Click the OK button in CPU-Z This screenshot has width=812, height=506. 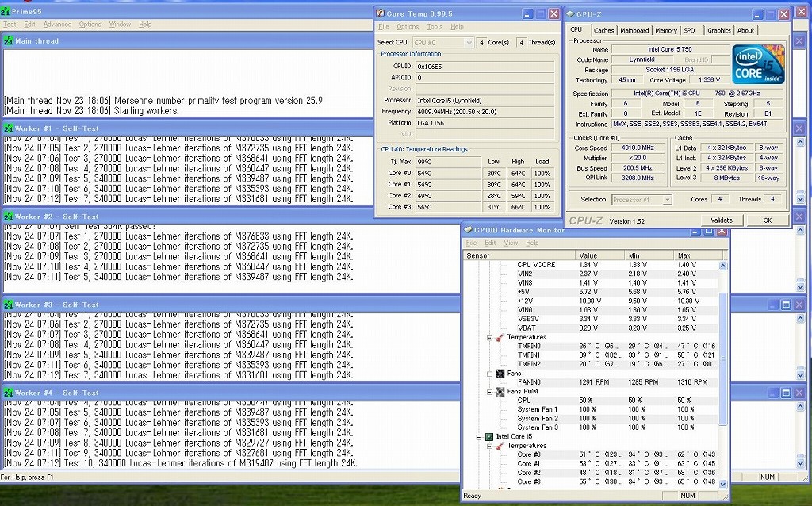[767, 220]
